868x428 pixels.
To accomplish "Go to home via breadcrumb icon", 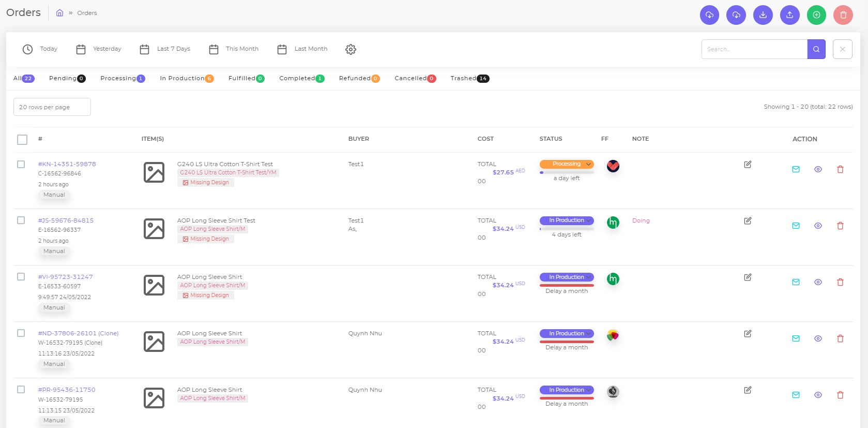I will (59, 13).
